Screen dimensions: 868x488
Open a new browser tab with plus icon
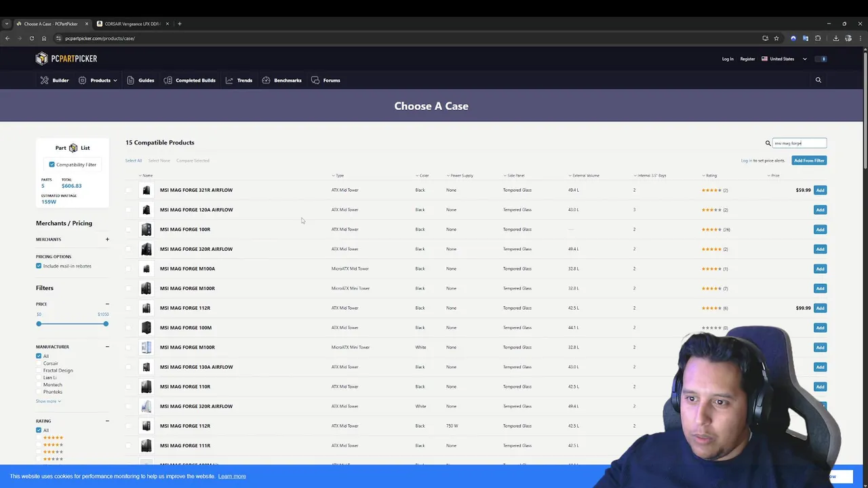coord(179,24)
